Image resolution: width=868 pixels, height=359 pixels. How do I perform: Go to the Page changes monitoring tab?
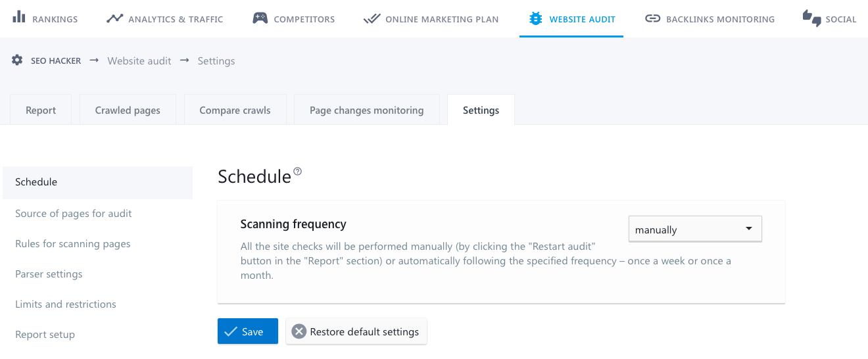(366, 110)
